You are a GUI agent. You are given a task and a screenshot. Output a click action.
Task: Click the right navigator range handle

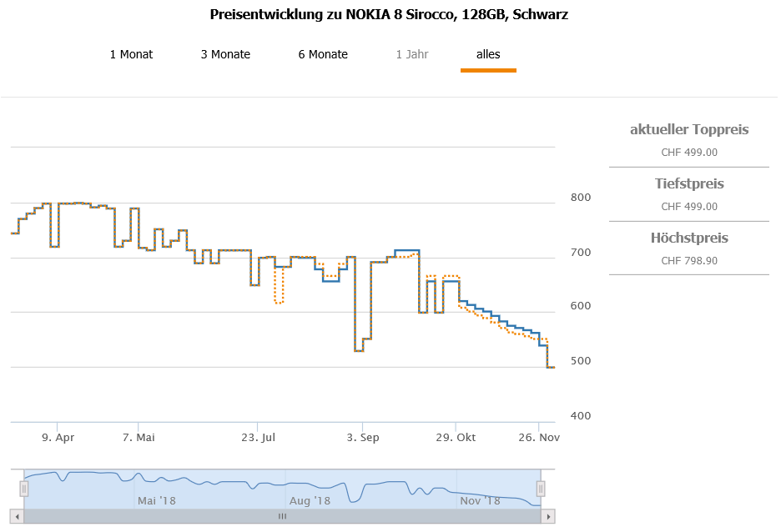(541, 489)
